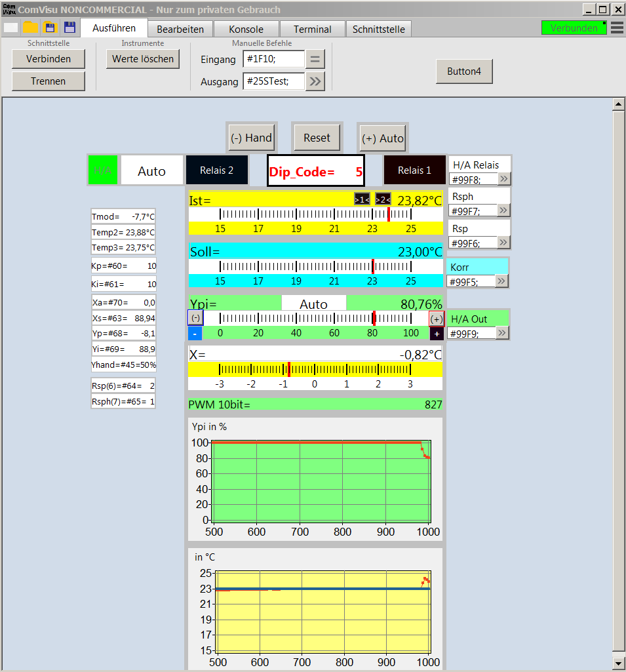
Task: Click the Werte löschen button
Action: 143,59
